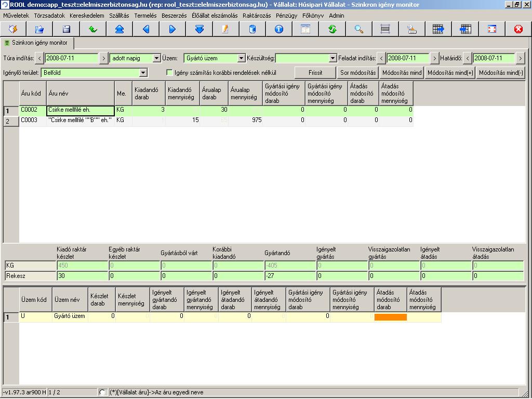Viewport: 532px width, 399px height.
Task: Click the green refresh arrows icon
Action: pyautogui.click(x=332, y=29)
